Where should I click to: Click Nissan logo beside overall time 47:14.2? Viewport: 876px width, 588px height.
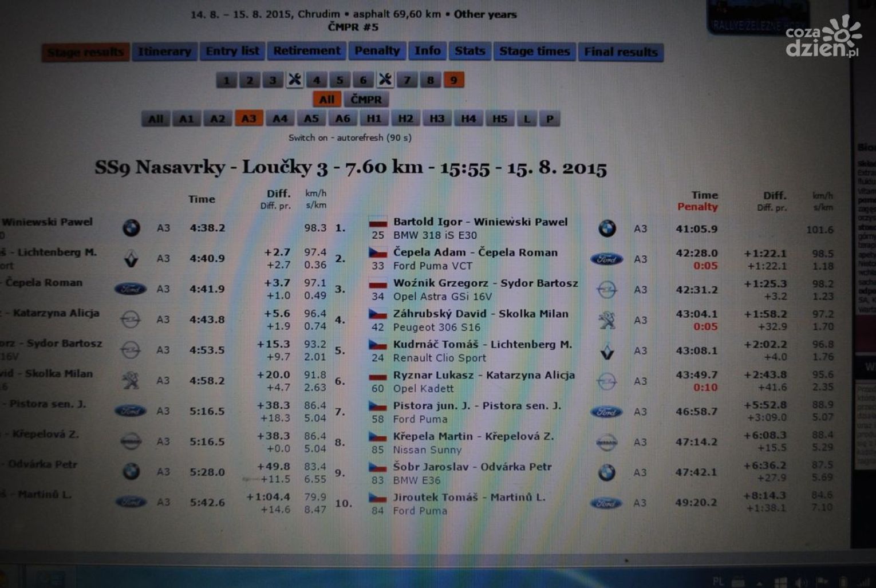click(607, 443)
